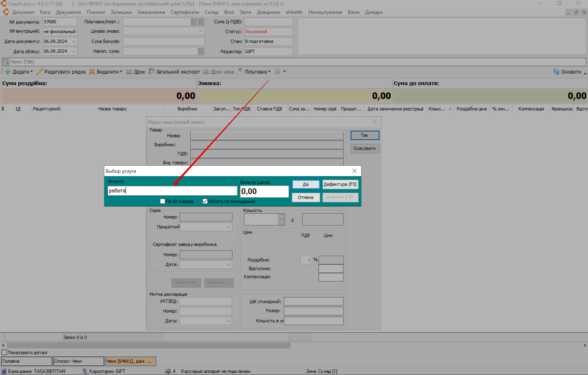Open the Дата обліку date dropdown

[x=74, y=51]
